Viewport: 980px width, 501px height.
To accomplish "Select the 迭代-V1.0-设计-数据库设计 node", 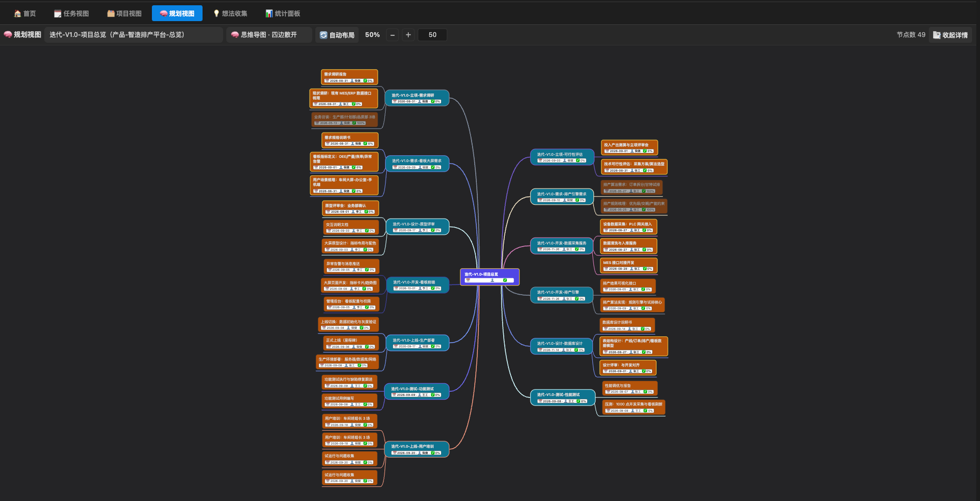I will coord(562,346).
